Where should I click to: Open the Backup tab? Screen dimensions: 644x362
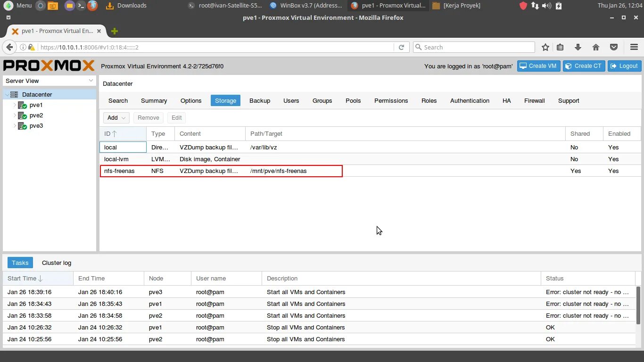tap(260, 100)
